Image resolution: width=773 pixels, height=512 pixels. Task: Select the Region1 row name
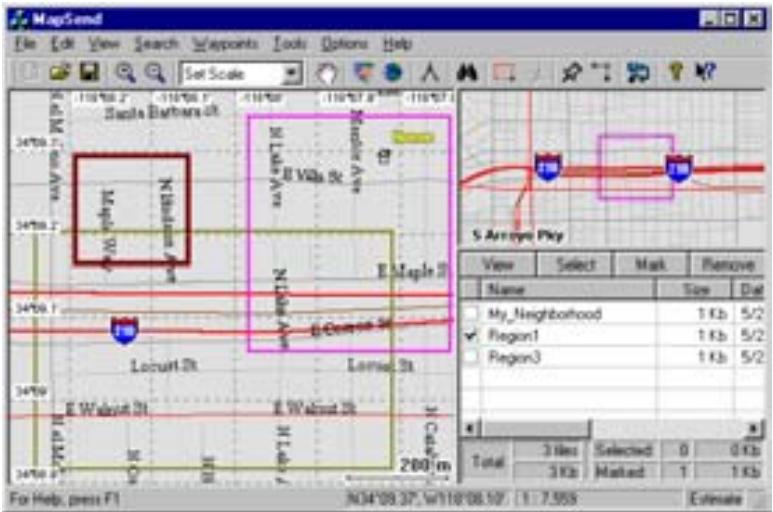point(513,336)
